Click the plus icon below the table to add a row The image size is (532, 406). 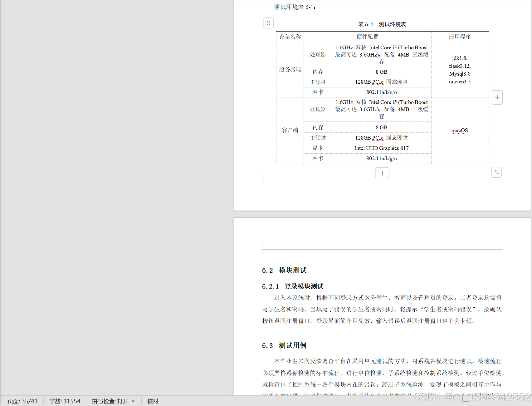[382, 173]
